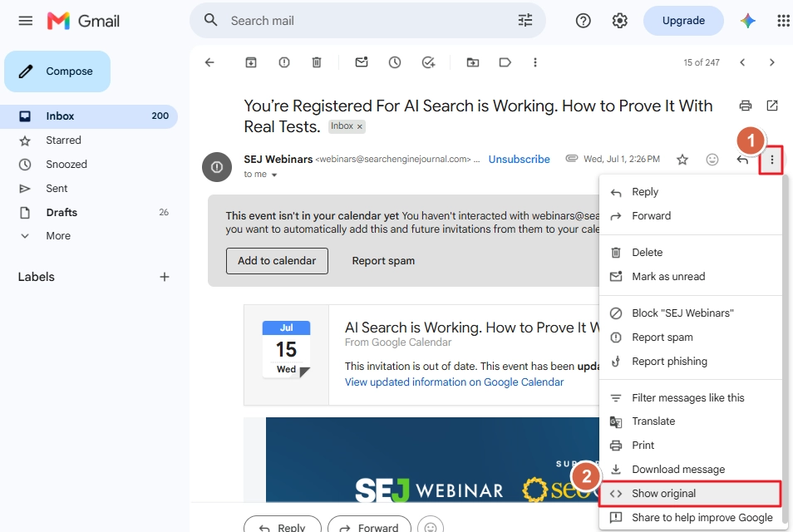This screenshot has height=532, width=793.
Task: Click the message three-dot More button
Action: [x=771, y=160]
